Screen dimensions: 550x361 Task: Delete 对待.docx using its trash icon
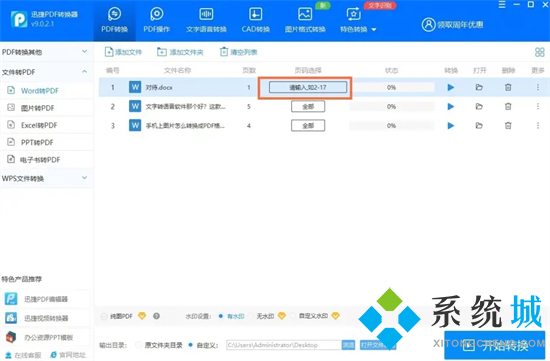(508, 87)
